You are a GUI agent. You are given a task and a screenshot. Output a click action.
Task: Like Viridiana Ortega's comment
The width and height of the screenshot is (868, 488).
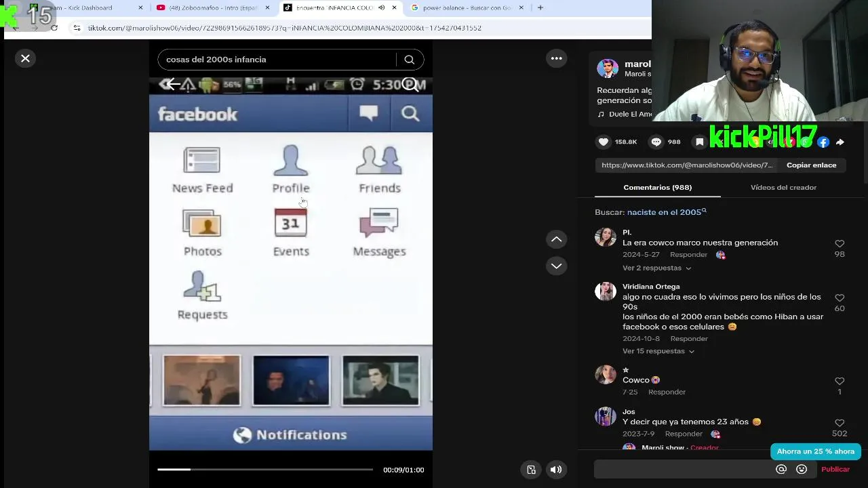(x=840, y=298)
